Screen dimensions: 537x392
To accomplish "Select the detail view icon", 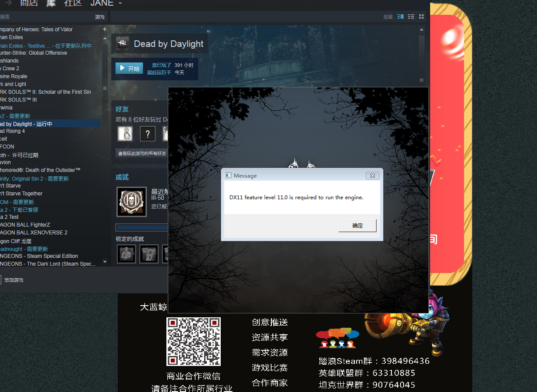I will click(400, 16).
